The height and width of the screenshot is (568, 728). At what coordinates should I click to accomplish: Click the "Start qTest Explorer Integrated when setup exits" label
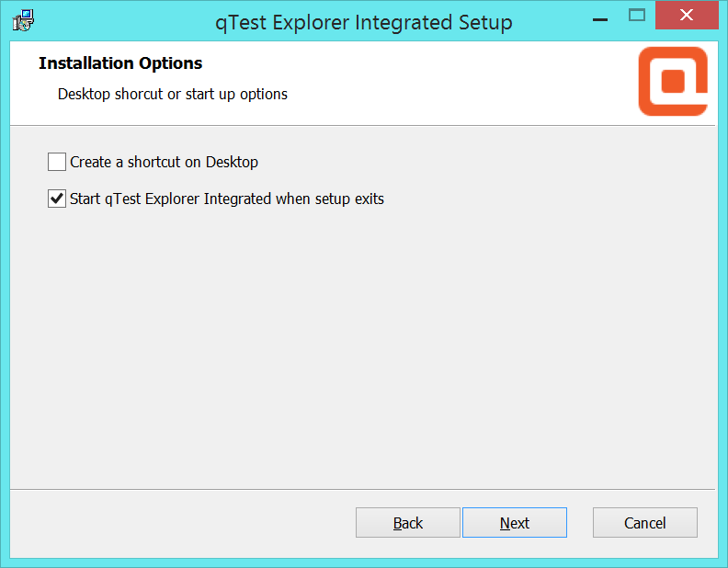226,199
